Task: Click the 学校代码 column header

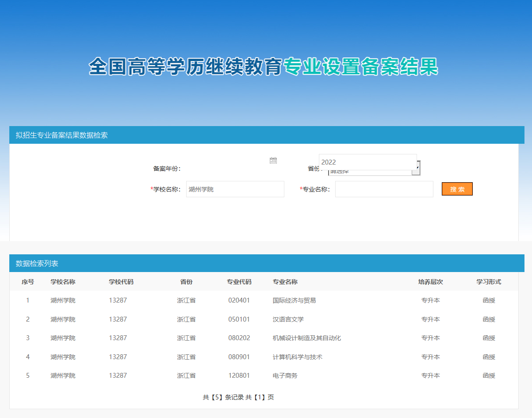Action: [121, 282]
